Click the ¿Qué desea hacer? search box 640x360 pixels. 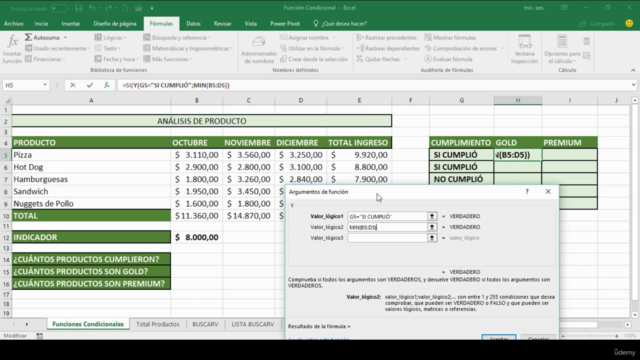[x=340, y=24]
